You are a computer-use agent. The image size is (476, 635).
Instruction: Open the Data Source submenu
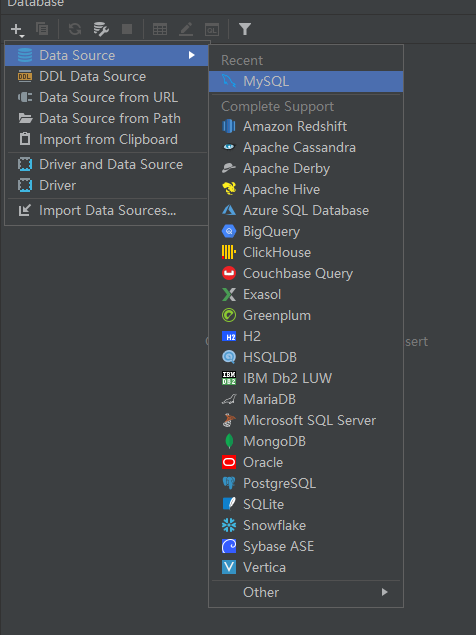click(107, 55)
